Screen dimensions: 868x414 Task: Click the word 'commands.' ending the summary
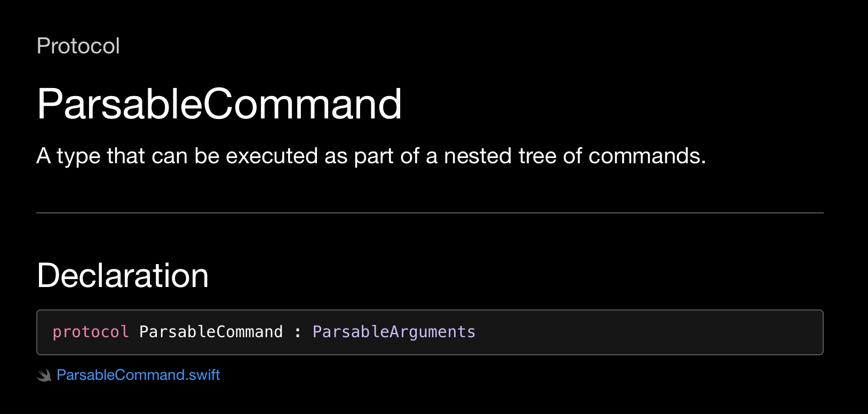(647, 156)
